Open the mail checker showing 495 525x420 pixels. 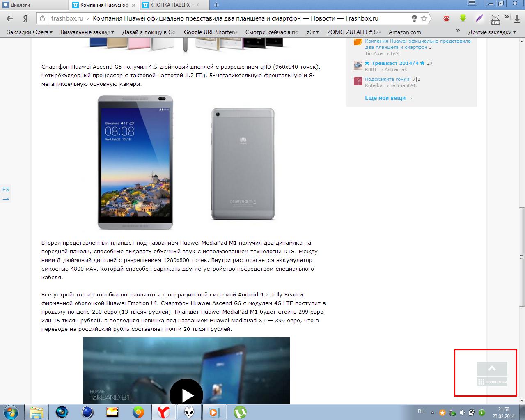point(495,19)
